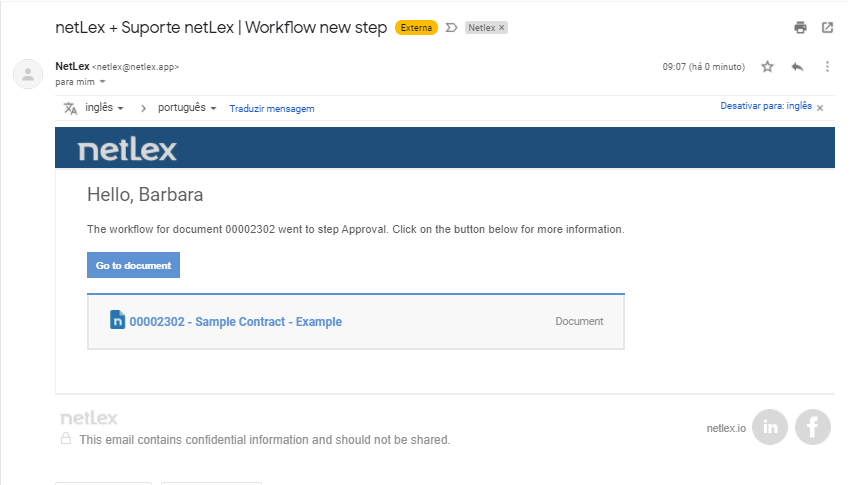Viewport: 851px width, 485px height.
Task: Expand recipient details next to 'para mim'
Action: [x=102, y=82]
